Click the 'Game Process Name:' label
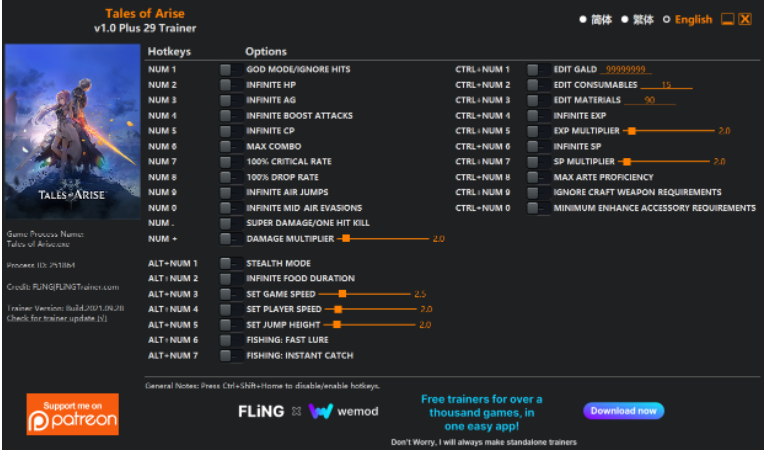This screenshot has width=765, height=453. (45, 234)
